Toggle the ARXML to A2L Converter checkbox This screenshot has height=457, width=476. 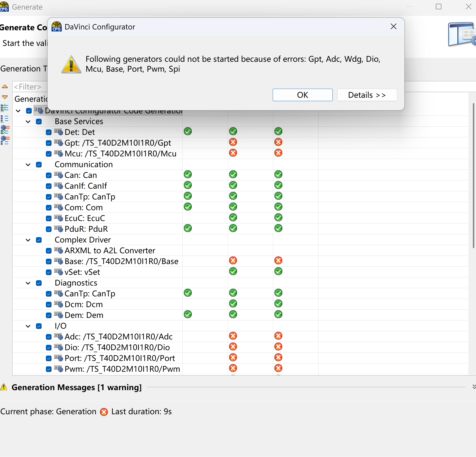coord(49,251)
